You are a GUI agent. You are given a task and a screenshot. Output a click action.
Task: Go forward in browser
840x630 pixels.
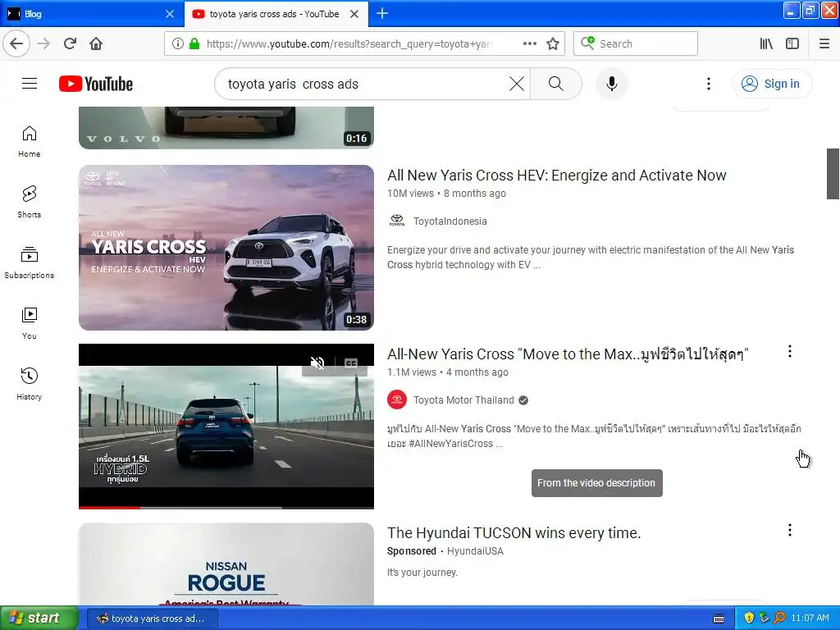tap(43, 43)
